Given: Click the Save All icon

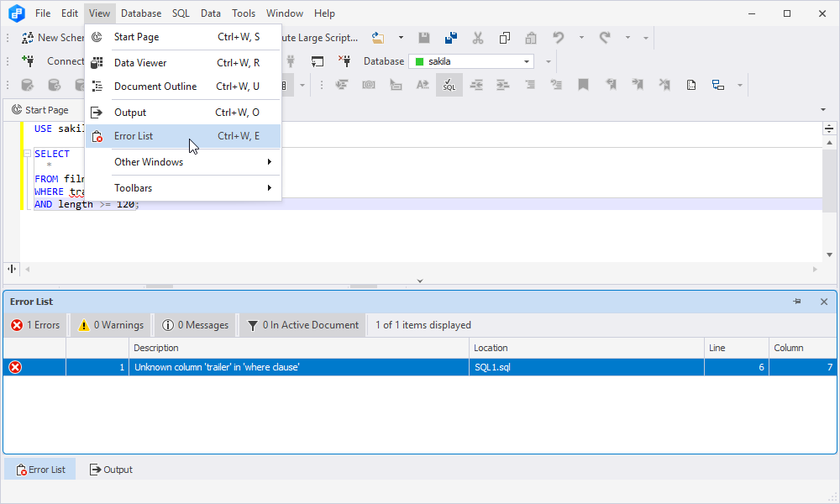Looking at the screenshot, I should pos(450,38).
